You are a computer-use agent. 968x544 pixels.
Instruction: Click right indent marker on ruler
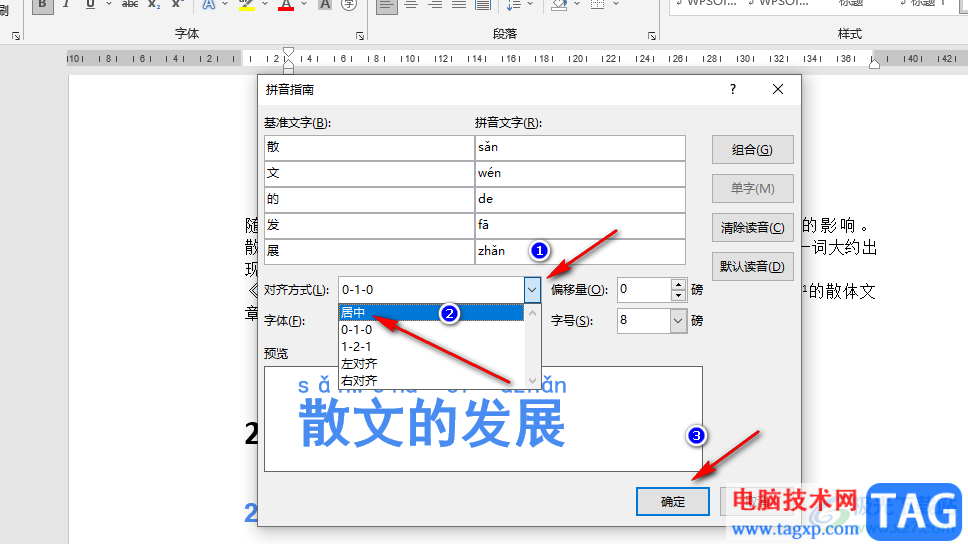click(x=874, y=62)
